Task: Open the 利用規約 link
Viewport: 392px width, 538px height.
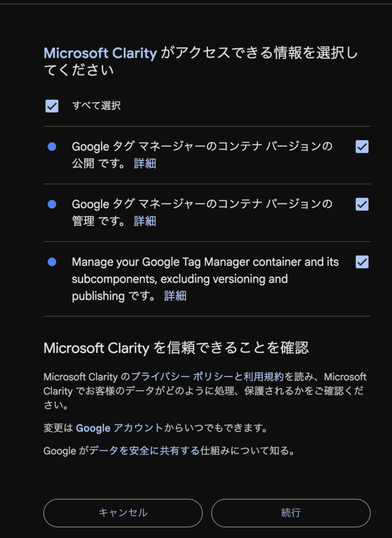Action: 263,377
